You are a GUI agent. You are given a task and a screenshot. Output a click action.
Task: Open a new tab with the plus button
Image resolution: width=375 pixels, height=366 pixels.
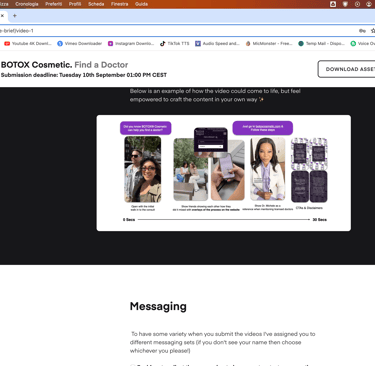pyautogui.click(x=15, y=16)
